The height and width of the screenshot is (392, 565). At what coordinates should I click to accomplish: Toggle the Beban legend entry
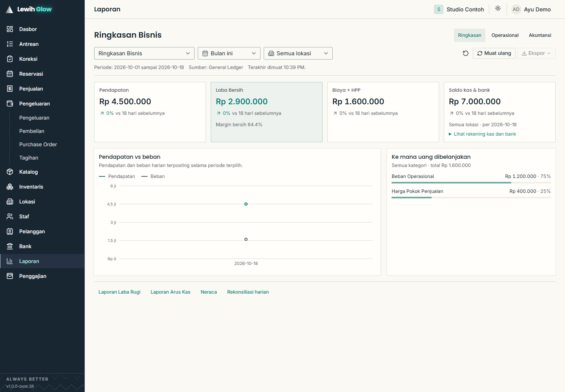pyautogui.click(x=153, y=176)
